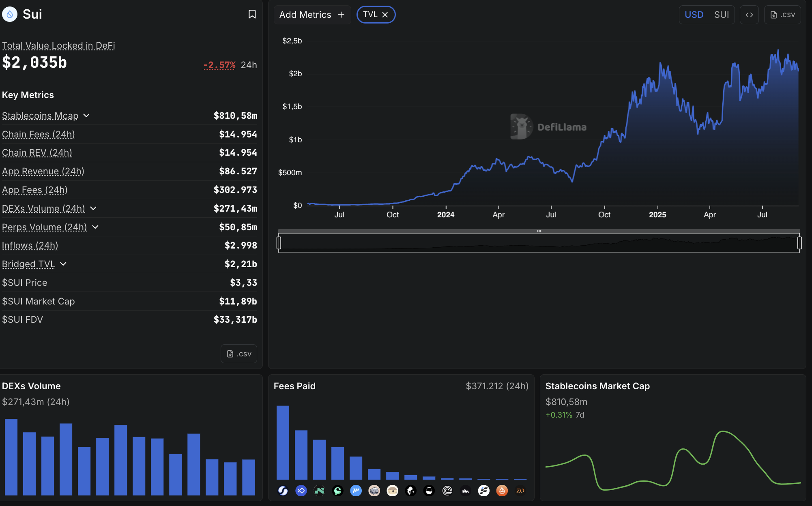This screenshot has width=812, height=506.
Task: Click Total Value Locked in DeFi label
Action: (58, 45)
